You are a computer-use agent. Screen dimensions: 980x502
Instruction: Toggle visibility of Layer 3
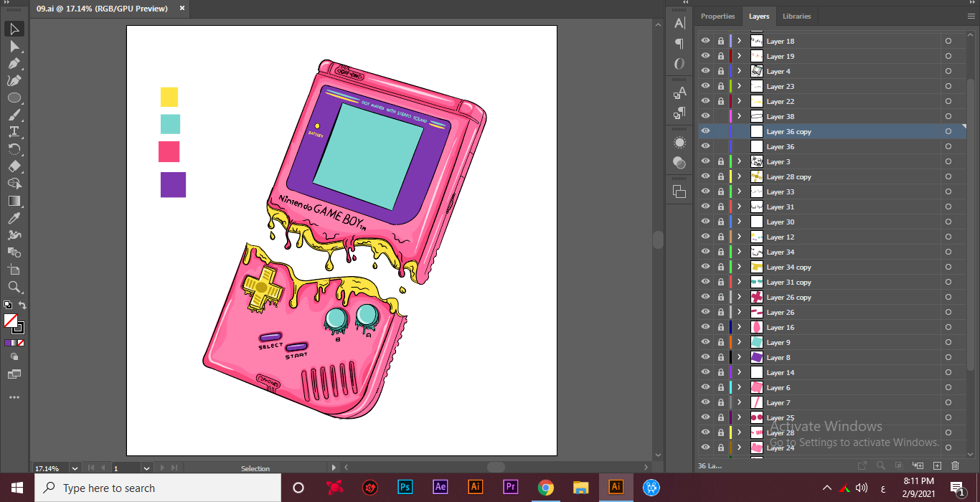pos(705,161)
